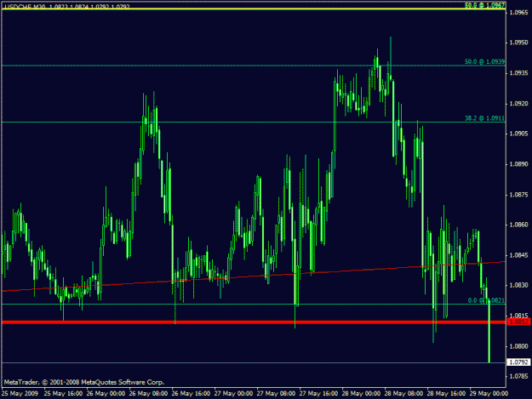
Task: Select the Fibonacci label "38.2 @ 1.0911"
Action: pyautogui.click(x=484, y=118)
